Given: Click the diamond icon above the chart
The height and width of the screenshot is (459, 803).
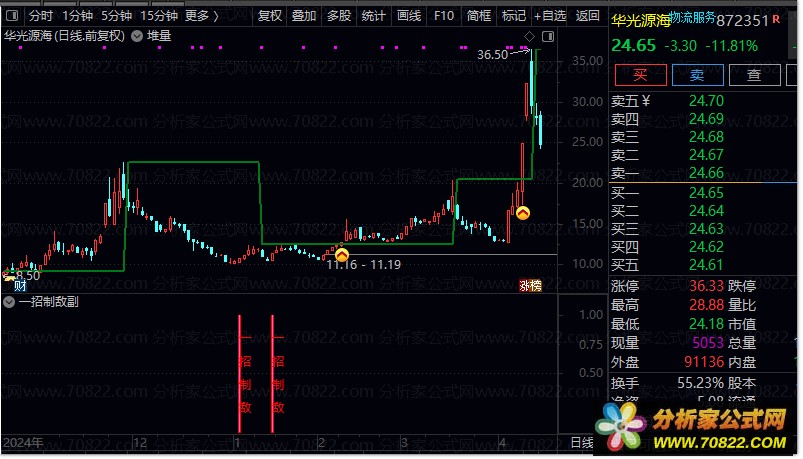Looking at the screenshot, I should click(530, 36).
